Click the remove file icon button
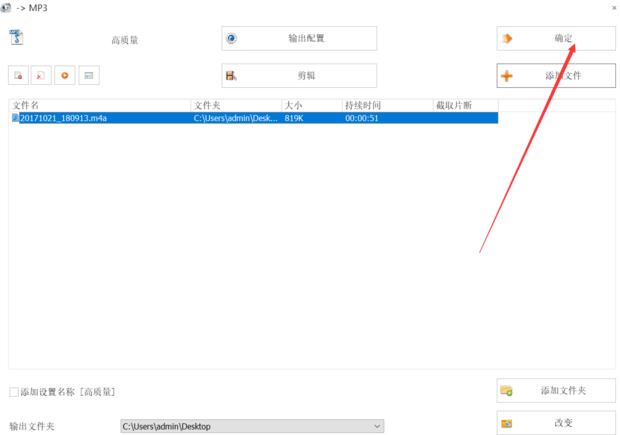Image resolution: width=620 pixels, height=435 pixels. pos(19,75)
